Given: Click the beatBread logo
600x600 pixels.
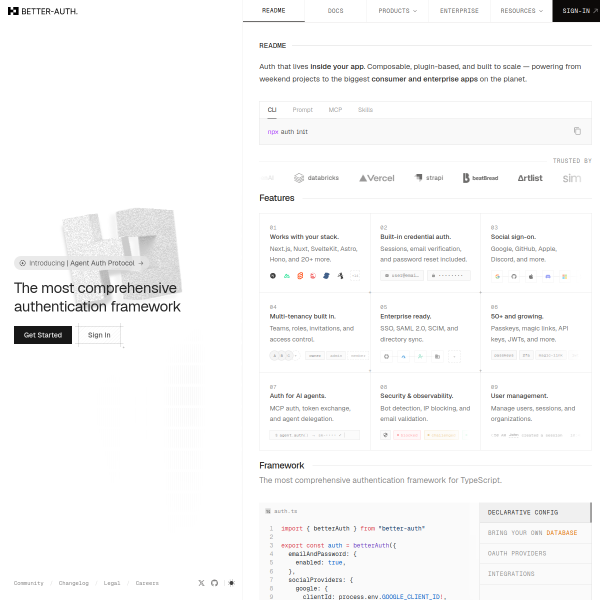Looking at the screenshot, I should point(480,178).
